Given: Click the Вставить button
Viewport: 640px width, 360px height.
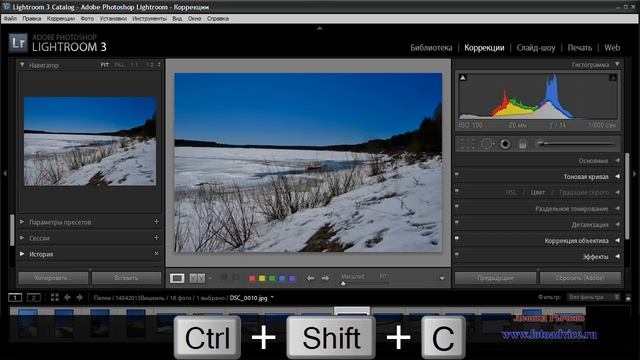Looking at the screenshot, I should (x=126, y=278).
